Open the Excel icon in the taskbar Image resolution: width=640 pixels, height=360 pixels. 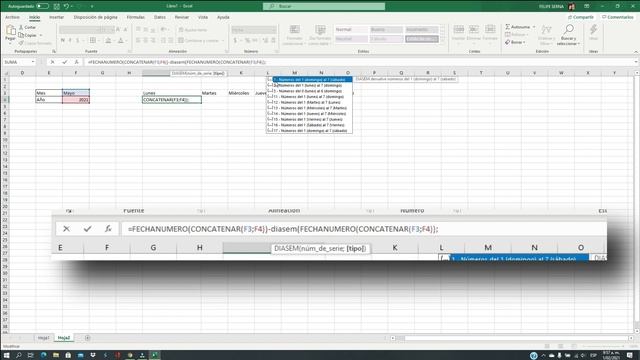click(155, 355)
